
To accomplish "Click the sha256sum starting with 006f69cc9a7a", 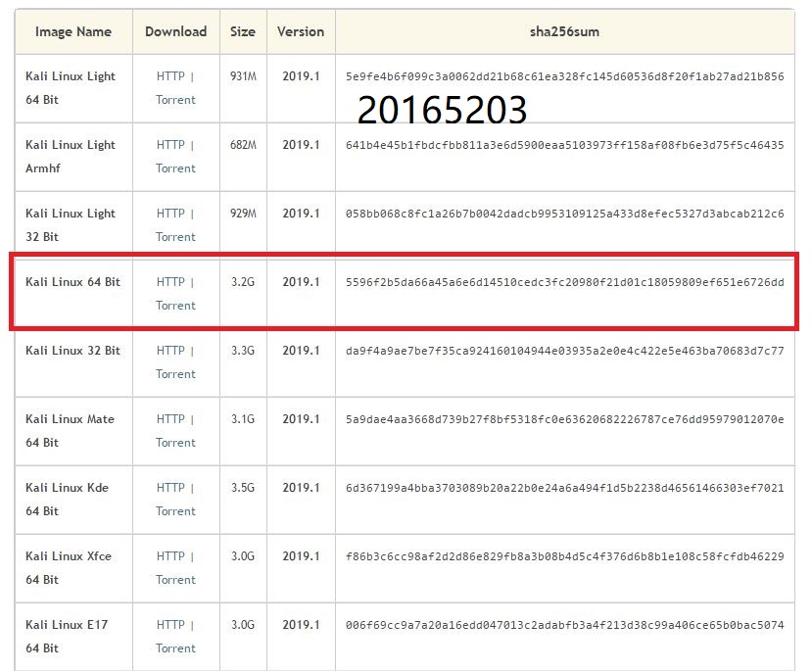I will coord(565,625).
